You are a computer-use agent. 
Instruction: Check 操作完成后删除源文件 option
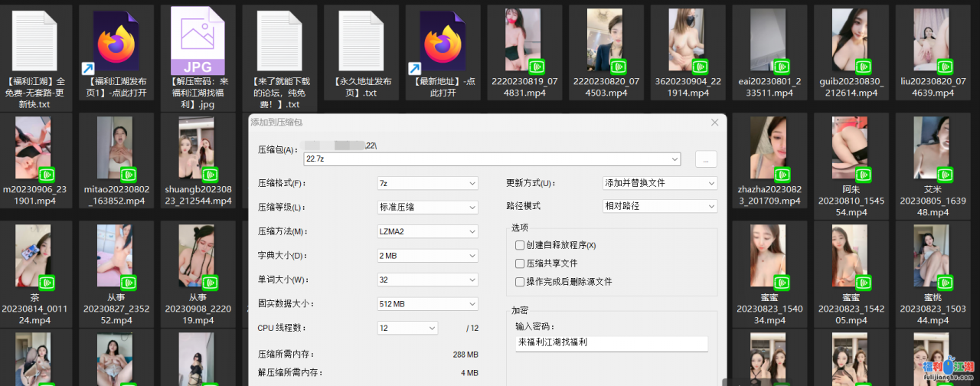pos(520,282)
